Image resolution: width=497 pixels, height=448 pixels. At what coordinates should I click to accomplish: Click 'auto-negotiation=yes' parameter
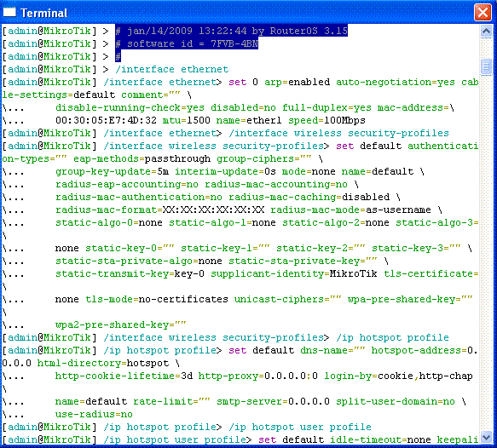(396, 82)
